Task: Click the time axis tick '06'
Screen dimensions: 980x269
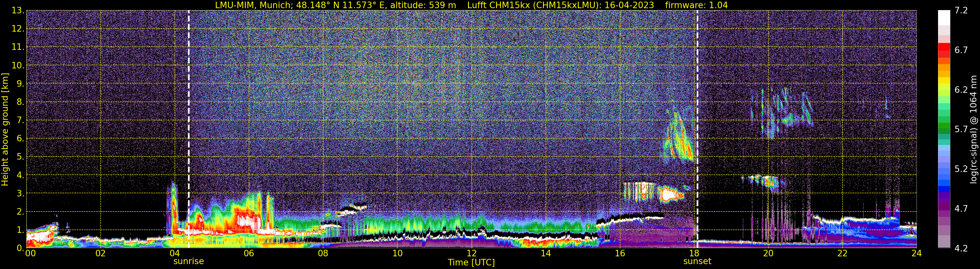Action: 249,253
